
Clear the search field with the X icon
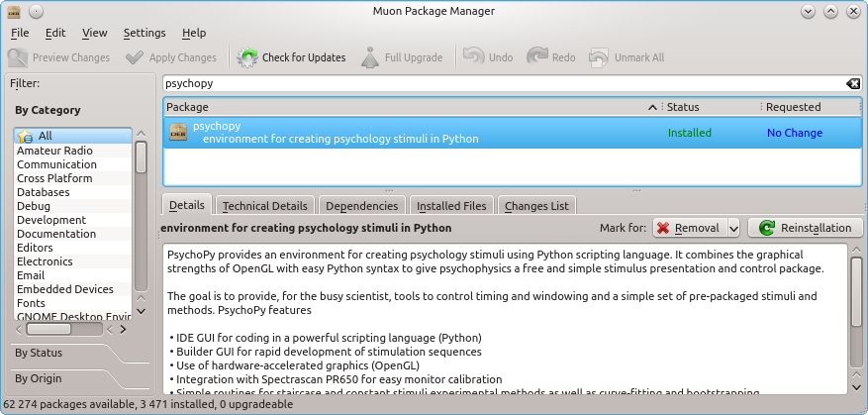click(853, 84)
